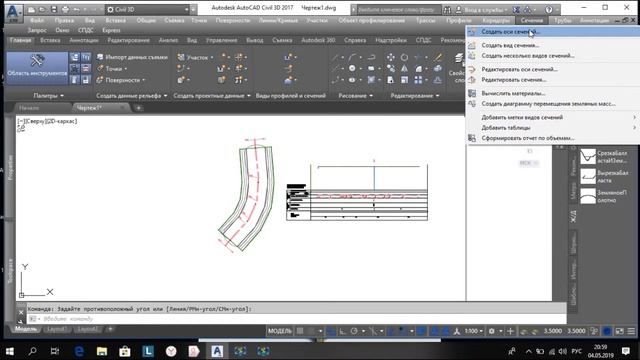The width and height of the screenshot is (640, 360).
Task: Toggle Clean screen icon in status bar
Action: [619, 331]
